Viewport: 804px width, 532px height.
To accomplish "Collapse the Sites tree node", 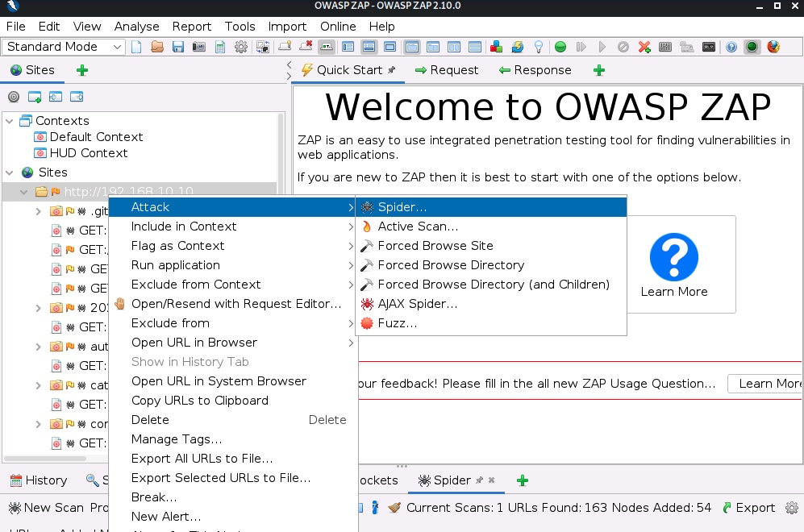I will (9, 172).
